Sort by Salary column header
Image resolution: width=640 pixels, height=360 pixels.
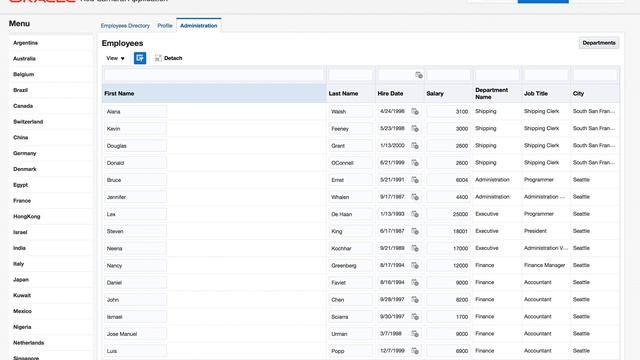pos(448,93)
